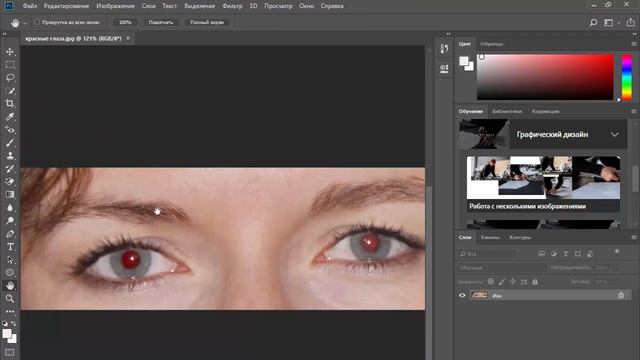640x360 pixels.
Task: Select the Lasso tool
Action: click(x=10, y=78)
